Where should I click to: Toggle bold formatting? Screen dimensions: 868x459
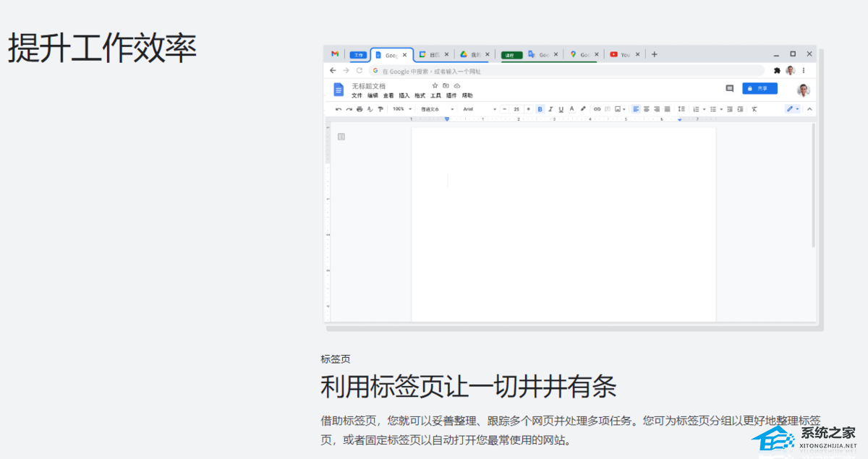point(540,109)
